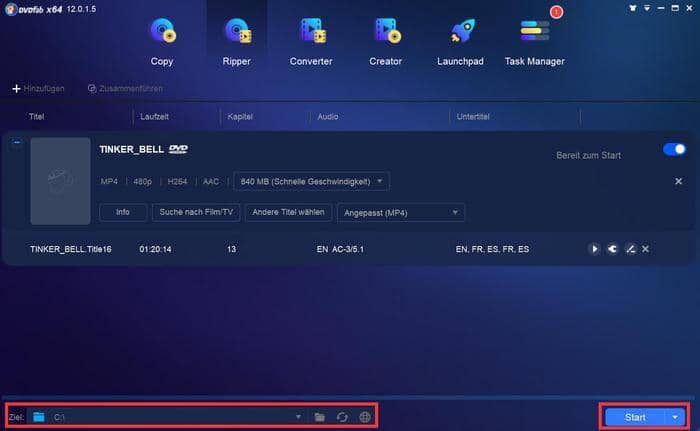Click the 01:20:14 runtime value

pyautogui.click(x=155, y=249)
